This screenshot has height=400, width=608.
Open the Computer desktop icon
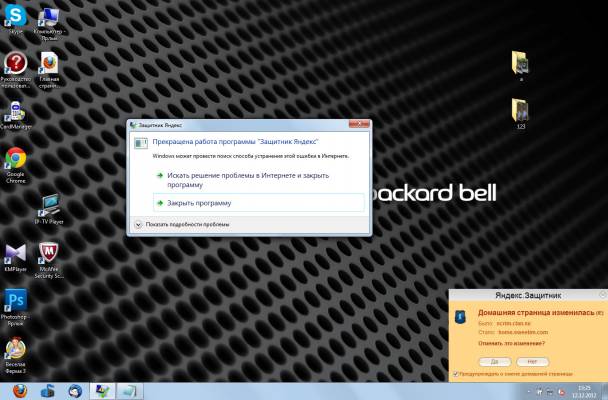click(x=49, y=22)
